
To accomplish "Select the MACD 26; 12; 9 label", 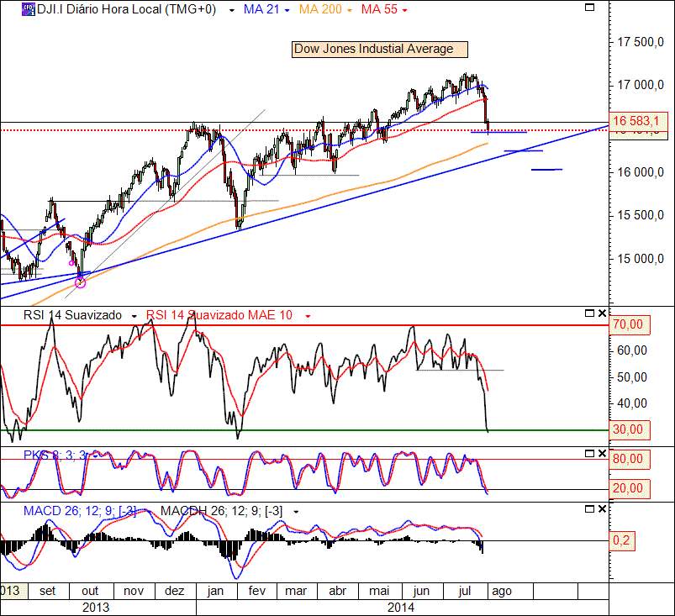I will pyautogui.click(x=80, y=512).
